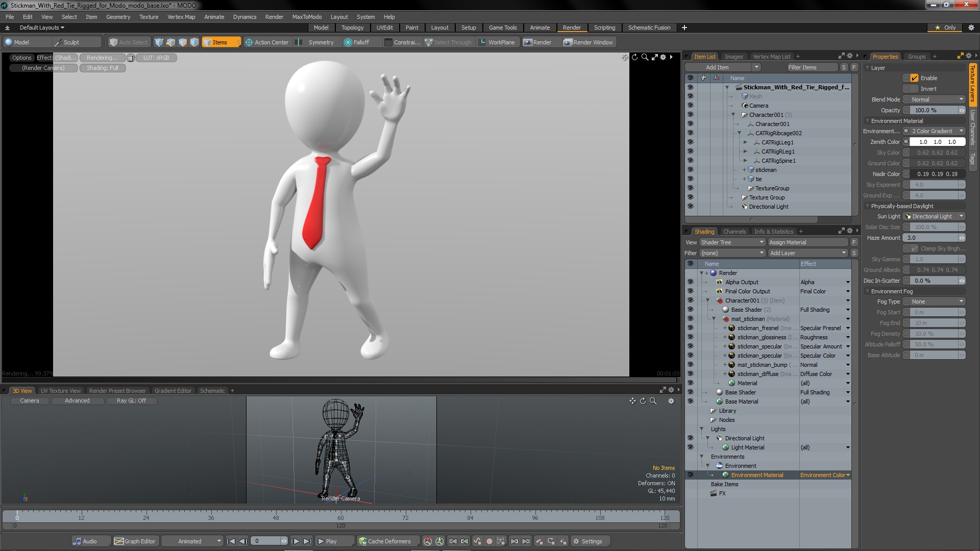
Task: Collapse the CATRigRibcage002 tree node
Action: pyautogui.click(x=739, y=133)
